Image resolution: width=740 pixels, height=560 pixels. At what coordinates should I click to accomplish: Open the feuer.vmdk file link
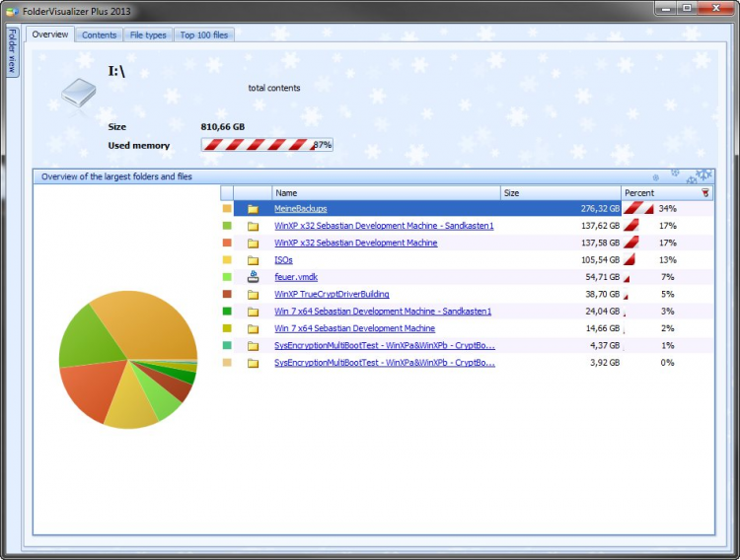coord(296,277)
